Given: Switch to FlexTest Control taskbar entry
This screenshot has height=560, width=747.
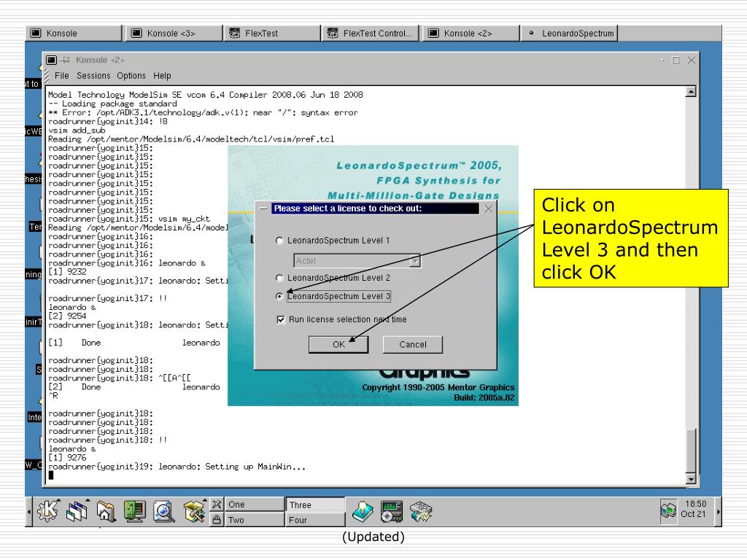Looking at the screenshot, I should click(x=371, y=34).
